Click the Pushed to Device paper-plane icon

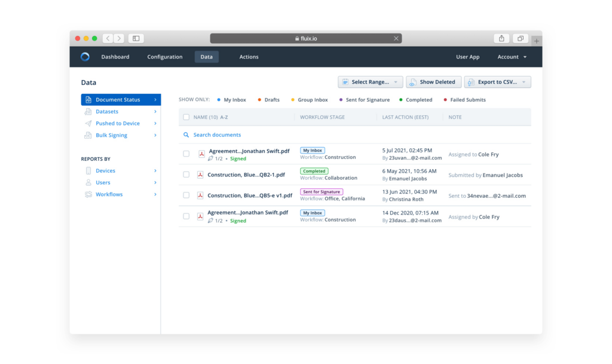click(90, 123)
